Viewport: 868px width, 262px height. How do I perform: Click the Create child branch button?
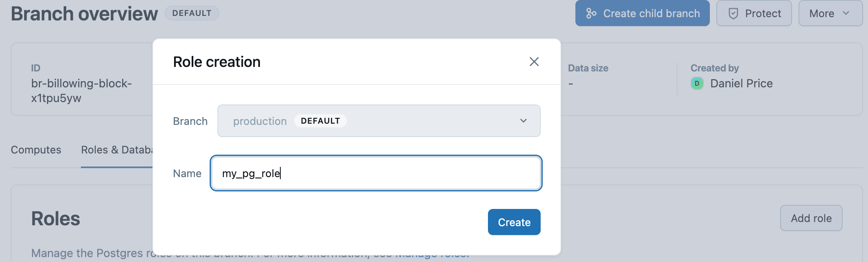point(642,13)
